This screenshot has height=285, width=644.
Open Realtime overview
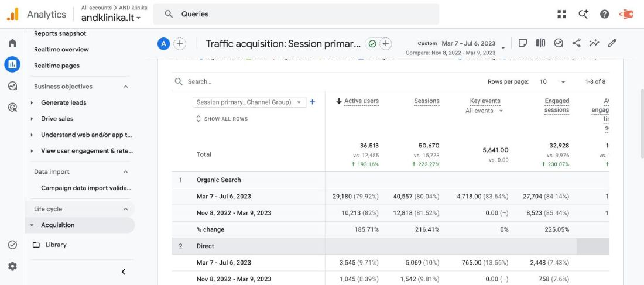click(61, 49)
